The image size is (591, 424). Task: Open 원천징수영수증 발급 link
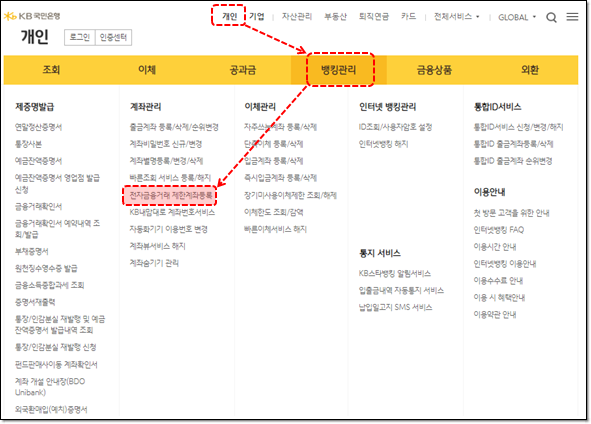(46, 268)
